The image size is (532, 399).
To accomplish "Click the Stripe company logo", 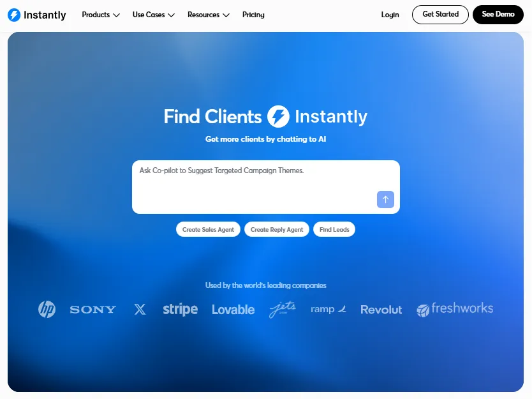I will click(180, 310).
